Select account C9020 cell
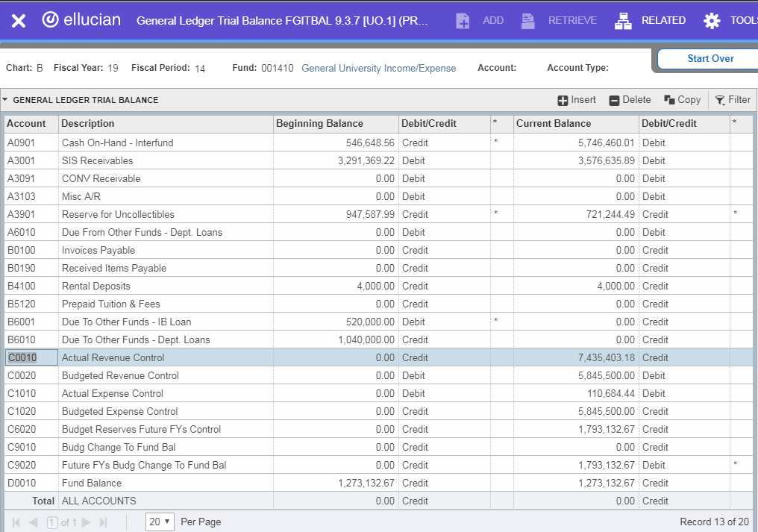 pyautogui.click(x=31, y=465)
